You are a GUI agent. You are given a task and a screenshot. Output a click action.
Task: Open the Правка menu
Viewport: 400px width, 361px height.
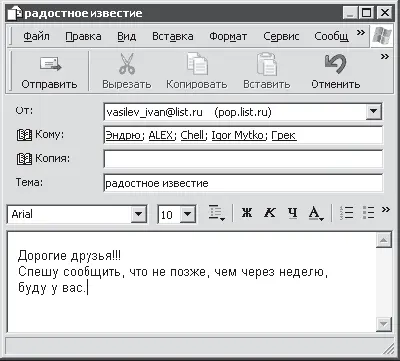pos(83,36)
